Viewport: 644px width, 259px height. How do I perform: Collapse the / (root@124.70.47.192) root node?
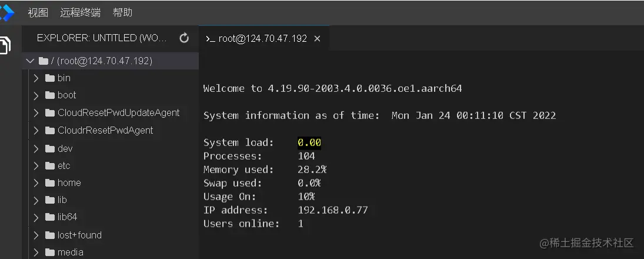[x=29, y=61]
